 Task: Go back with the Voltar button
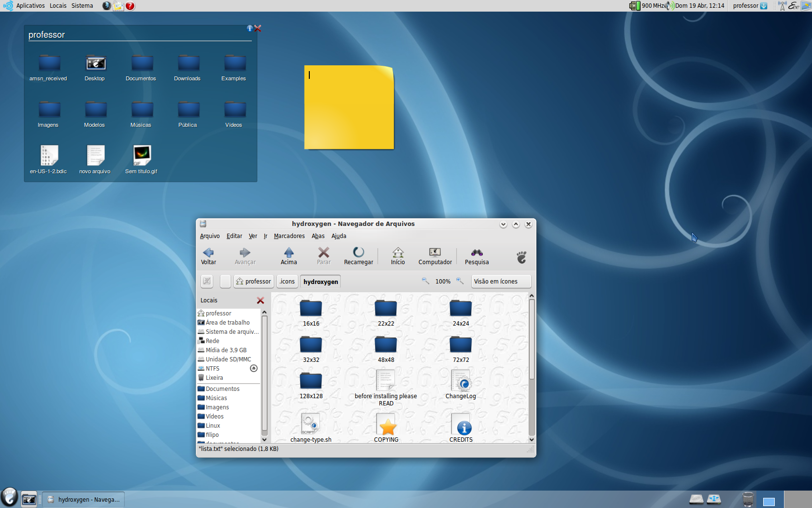click(208, 256)
